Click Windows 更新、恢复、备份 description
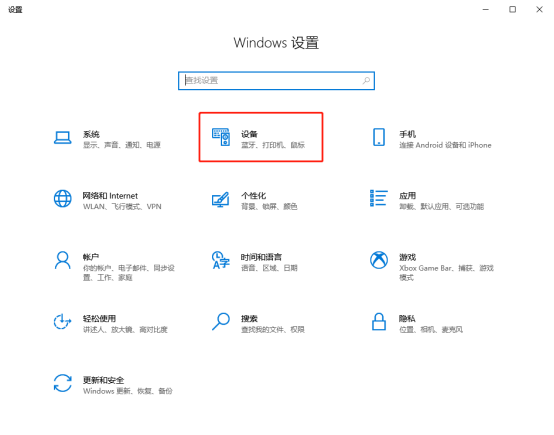Screen dimensions: 554x435 128,391
